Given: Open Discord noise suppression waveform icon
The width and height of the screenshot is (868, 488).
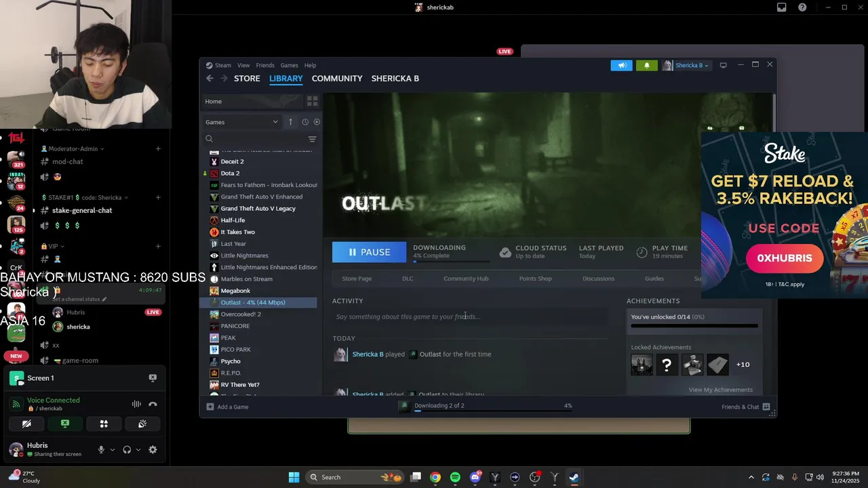Looking at the screenshot, I should (x=136, y=404).
